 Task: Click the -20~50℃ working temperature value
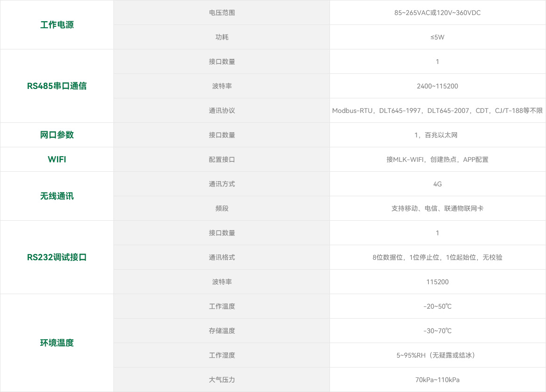(437, 306)
